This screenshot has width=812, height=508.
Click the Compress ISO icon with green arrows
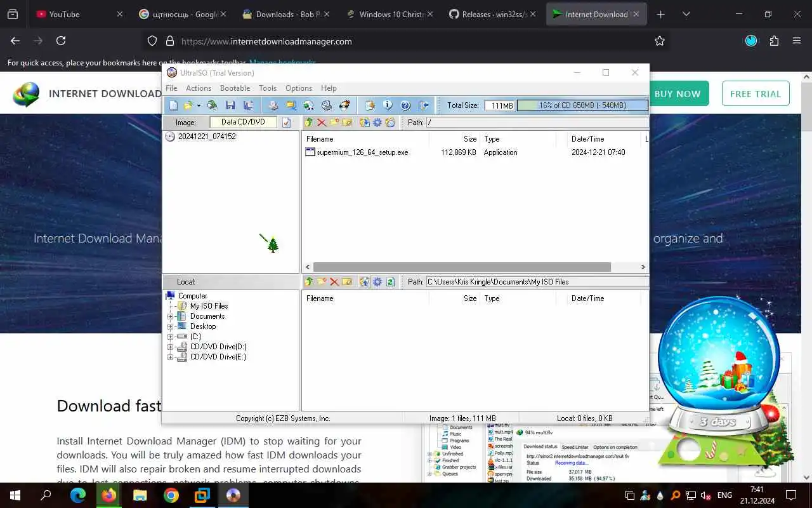point(309,105)
